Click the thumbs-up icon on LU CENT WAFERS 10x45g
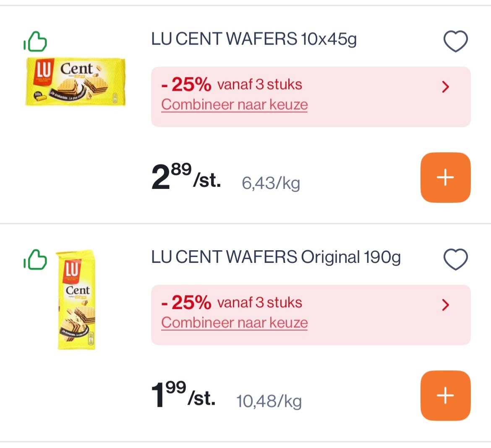 click(x=35, y=42)
